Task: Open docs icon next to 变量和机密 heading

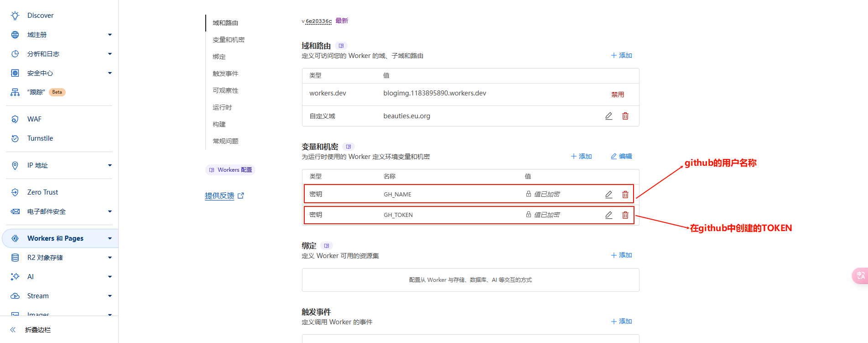Action: 348,147
